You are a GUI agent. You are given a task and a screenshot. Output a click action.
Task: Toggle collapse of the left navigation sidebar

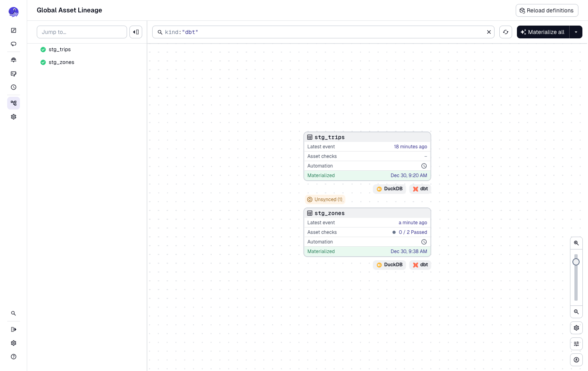coord(14,329)
